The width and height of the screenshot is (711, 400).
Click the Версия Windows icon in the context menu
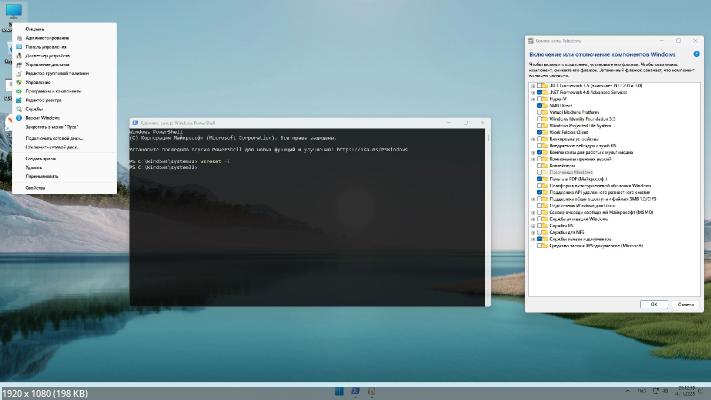click(x=18, y=118)
